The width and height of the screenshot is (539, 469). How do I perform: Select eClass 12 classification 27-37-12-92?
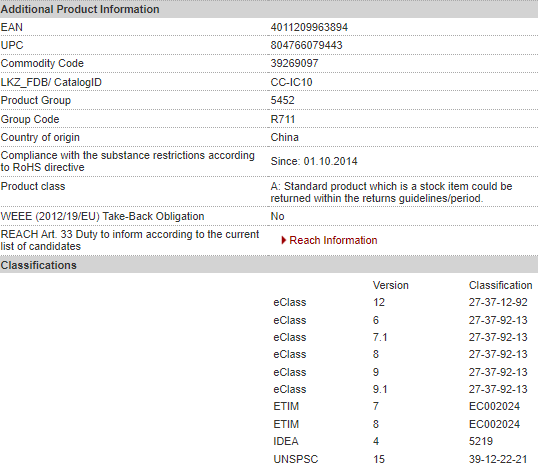click(x=498, y=302)
